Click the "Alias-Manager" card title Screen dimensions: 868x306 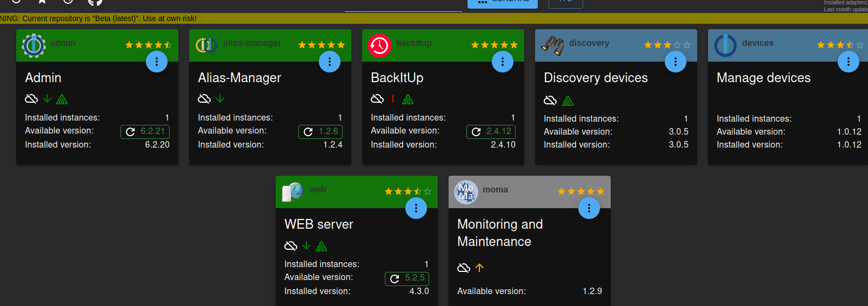(239, 78)
